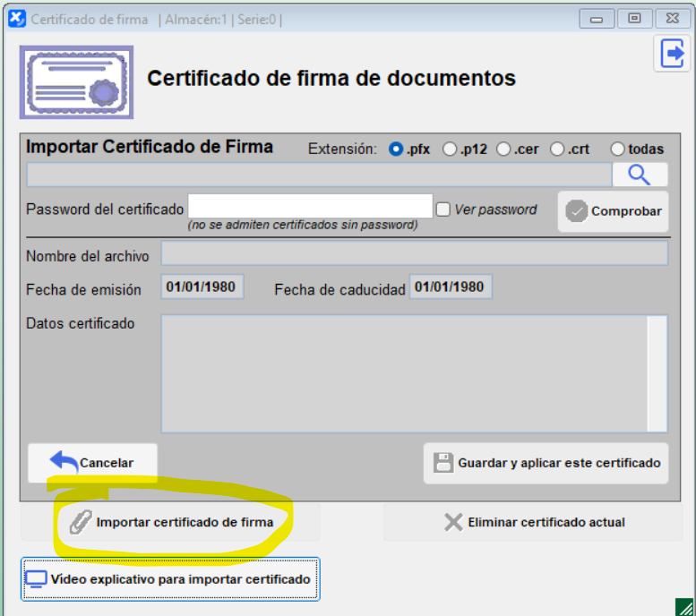696x616 pixels.
Task: Click the Cancelar button
Action: [92, 463]
